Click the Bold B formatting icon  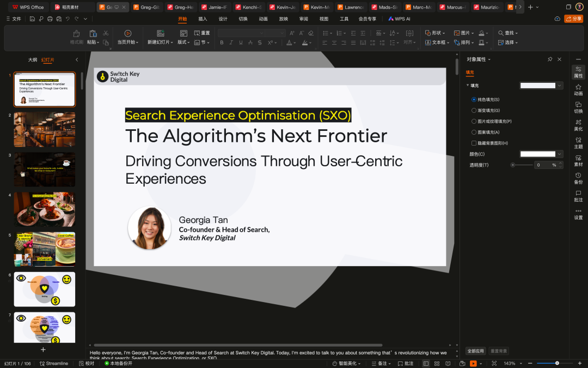point(222,43)
